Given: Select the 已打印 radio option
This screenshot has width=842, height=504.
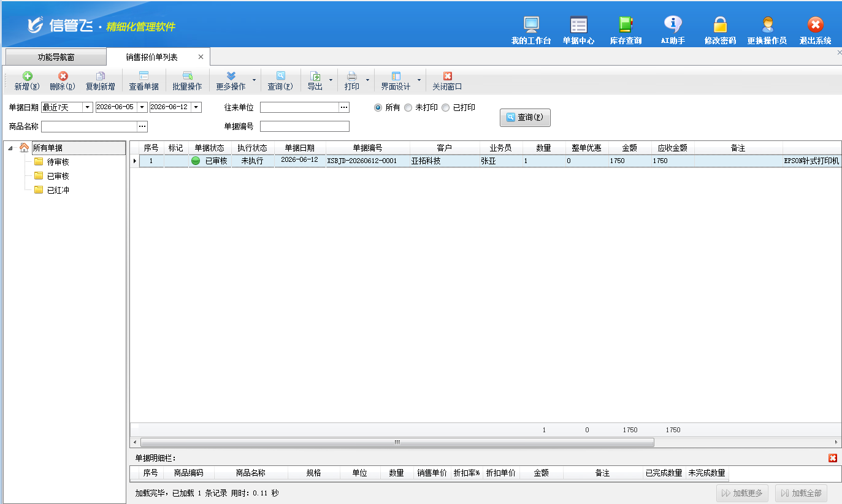Looking at the screenshot, I should click(446, 107).
